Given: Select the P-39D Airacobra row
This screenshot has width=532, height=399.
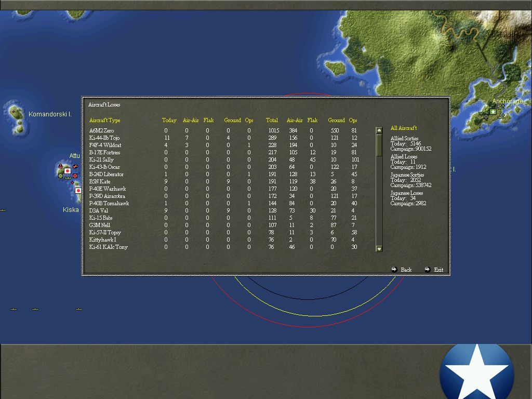Looking at the screenshot, I should click(x=224, y=196).
